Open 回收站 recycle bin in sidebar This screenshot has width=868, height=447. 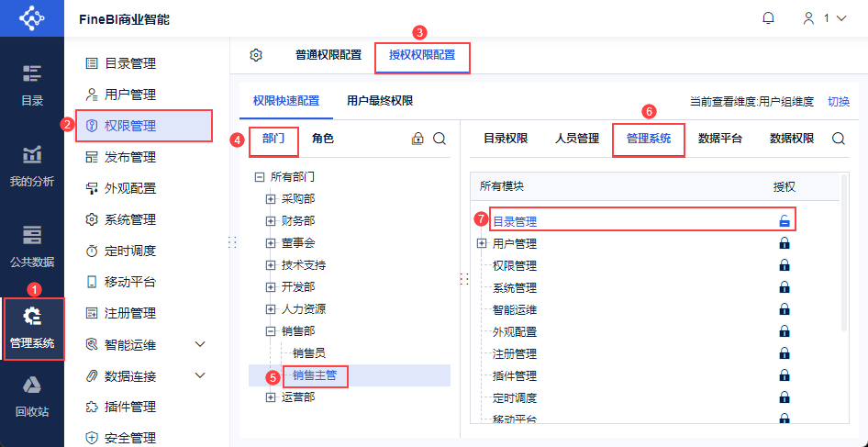coord(32,396)
